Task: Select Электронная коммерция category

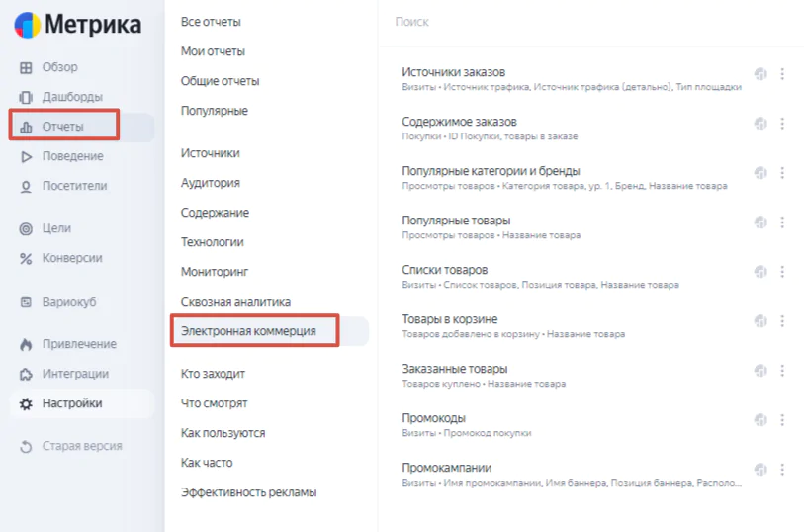Action: click(248, 331)
